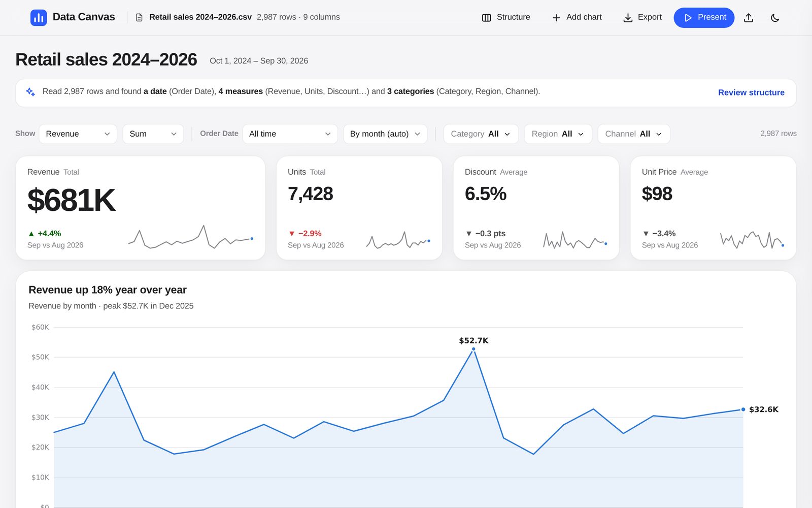The height and width of the screenshot is (508, 812).
Task: Export the dashboard
Action: (642, 17)
